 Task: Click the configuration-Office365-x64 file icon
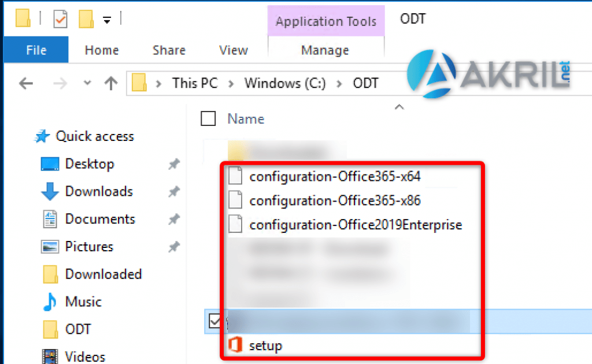[x=235, y=176]
